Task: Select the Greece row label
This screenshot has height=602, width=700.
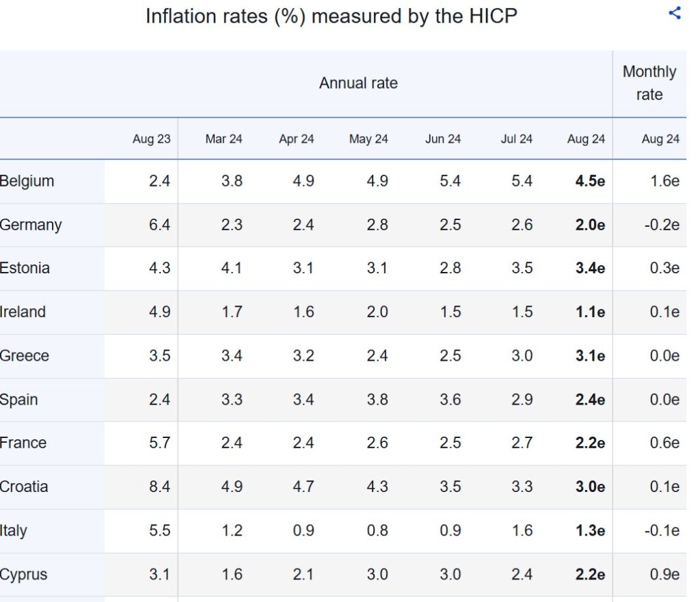Action: tap(24, 356)
